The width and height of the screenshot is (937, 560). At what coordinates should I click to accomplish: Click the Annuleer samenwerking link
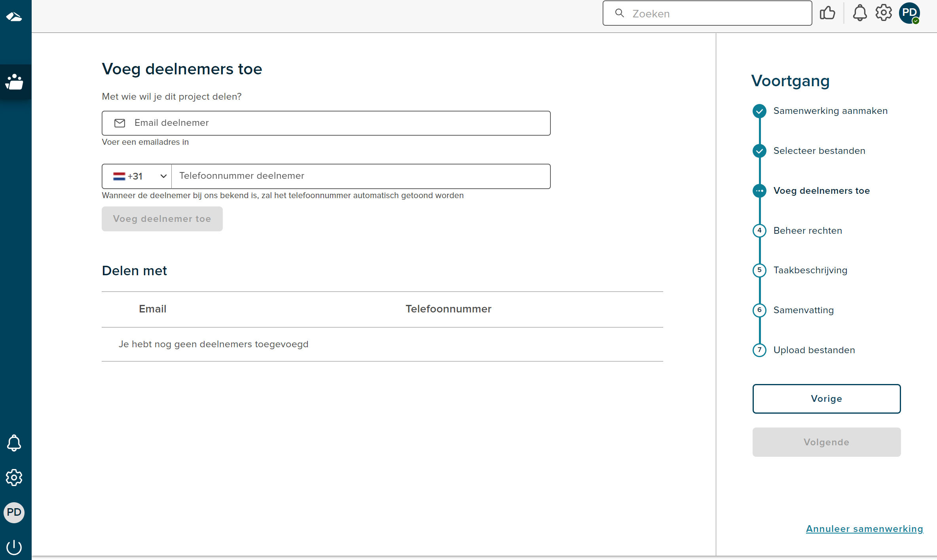point(864,529)
